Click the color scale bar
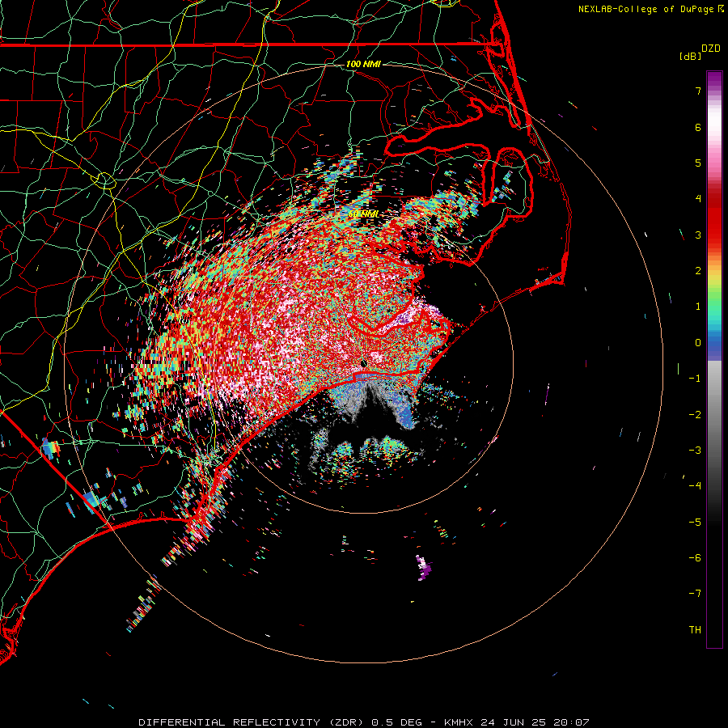Screen dimensions: 728x728 click(x=714, y=359)
